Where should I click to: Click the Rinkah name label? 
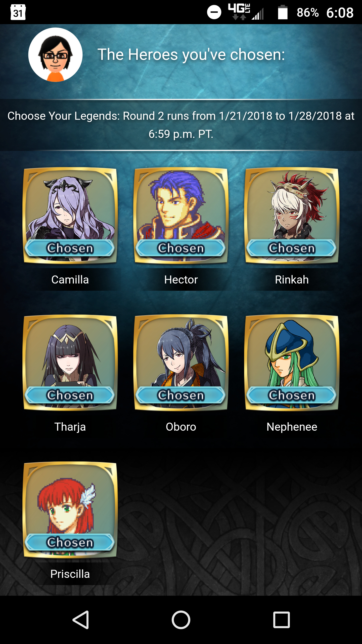292,280
